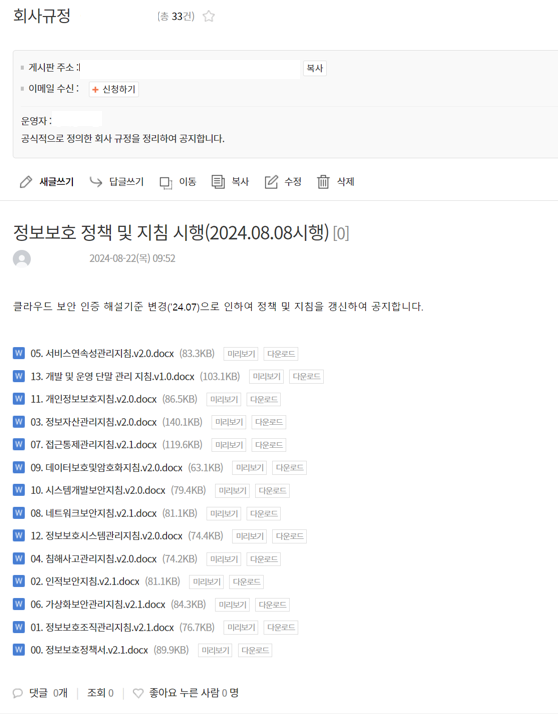Preview 05. 서비스연속성관리지침.v2.0.docx with 미리보기
Viewport: 558px width, 715px height.
[241, 354]
